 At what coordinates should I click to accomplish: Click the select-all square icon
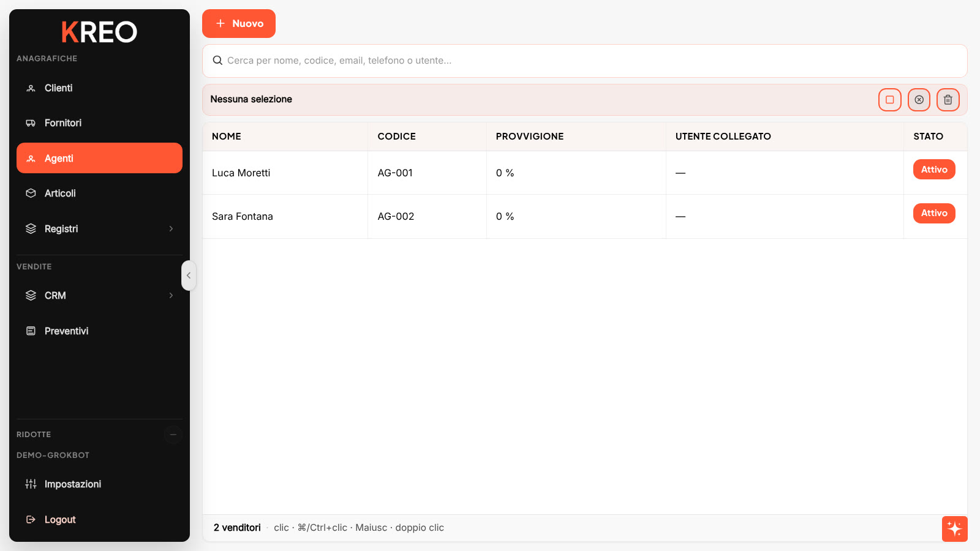point(890,100)
